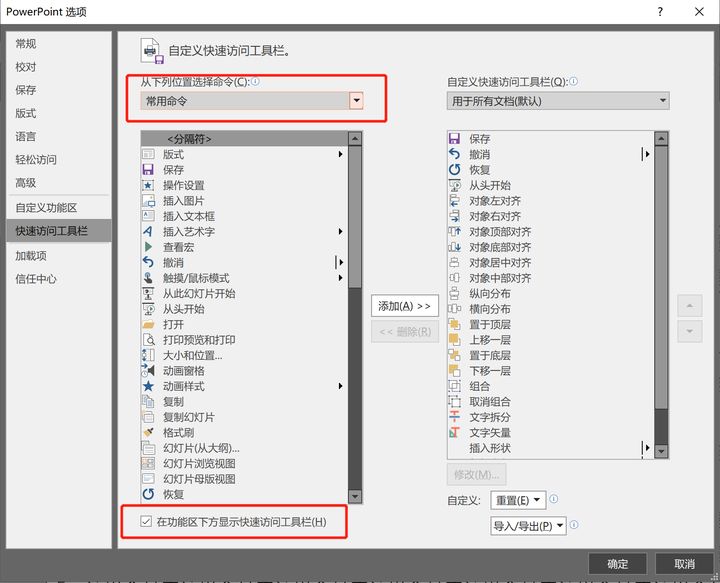This screenshot has height=583, width=720.
Task: Select the 置于顶层 bring to front icon
Action: tap(454, 325)
